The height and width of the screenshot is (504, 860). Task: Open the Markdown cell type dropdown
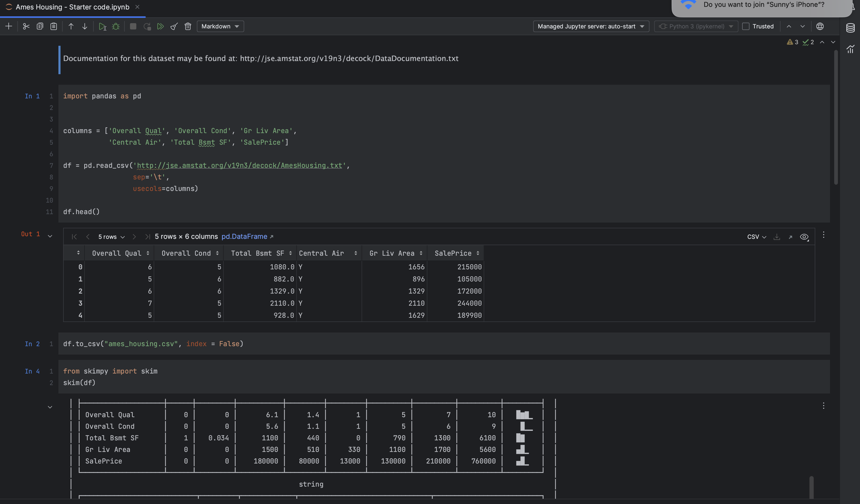[220, 26]
